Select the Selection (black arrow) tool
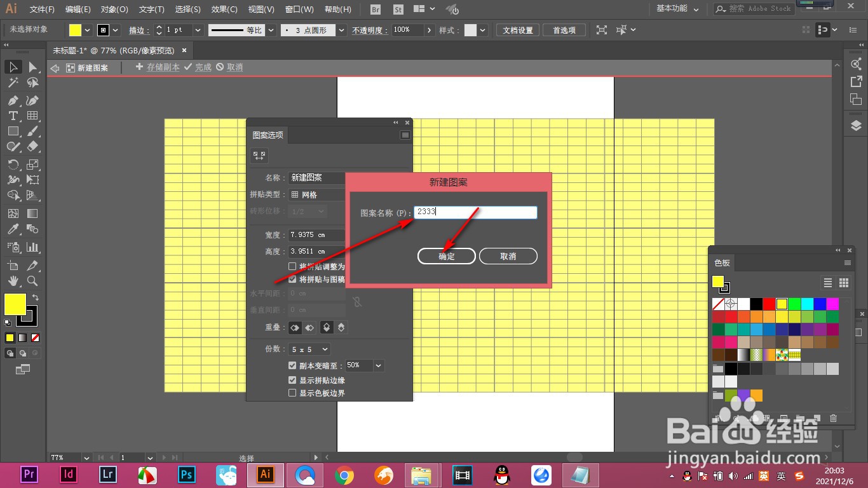This screenshot has height=488, width=868. pyautogui.click(x=13, y=67)
